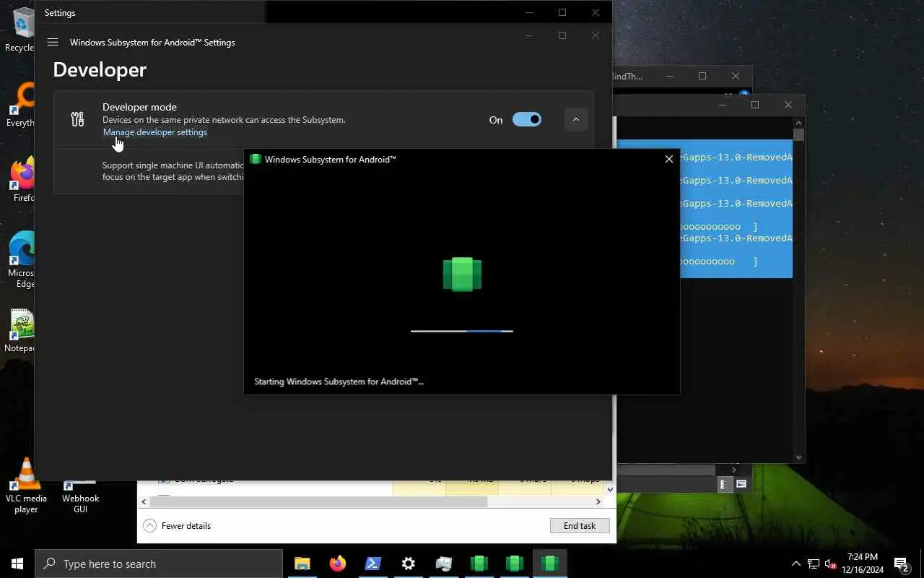Image resolution: width=924 pixels, height=578 pixels.
Task: Select the Recycle Bin desktop icon
Action: coord(22,29)
